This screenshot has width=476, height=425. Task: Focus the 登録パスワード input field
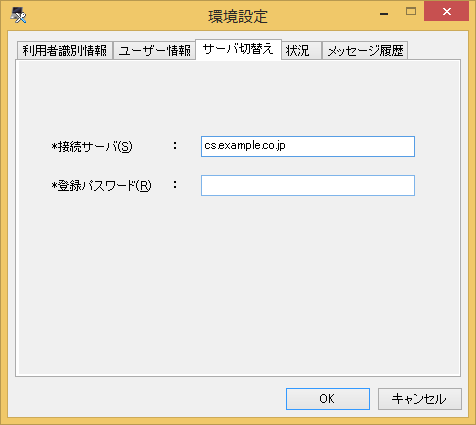pos(308,185)
